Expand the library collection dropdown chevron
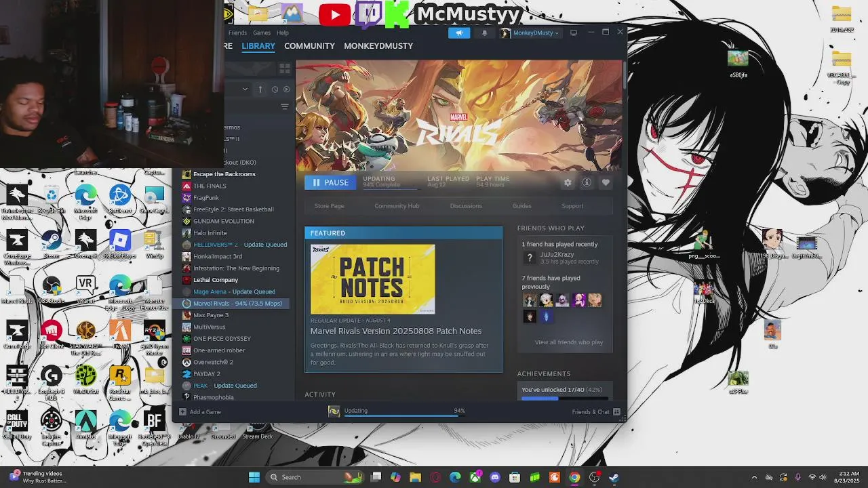 245,89
